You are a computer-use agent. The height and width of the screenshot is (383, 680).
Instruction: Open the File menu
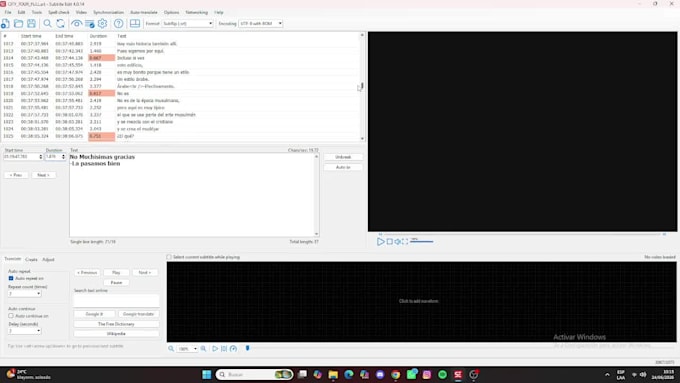(x=8, y=12)
